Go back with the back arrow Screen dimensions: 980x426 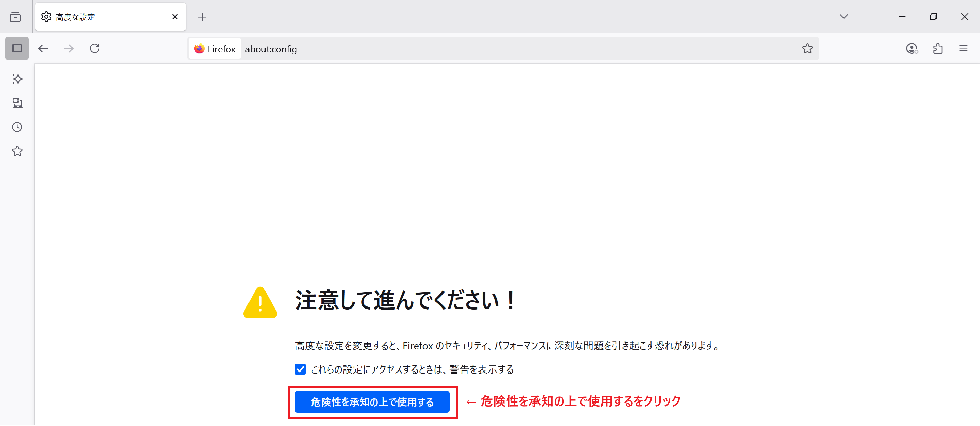pyautogui.click(x=43, y=48)
